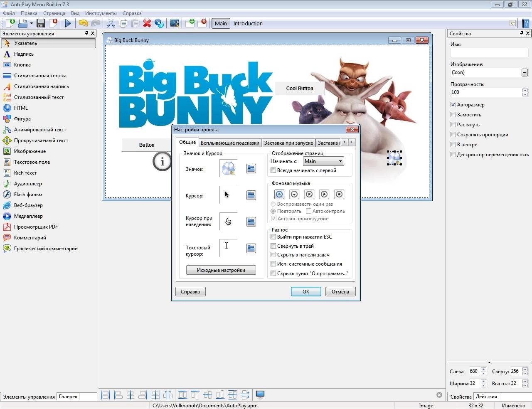Uncheck Авторазмер in properties panel
The height and width of the screenshot is (409, 532).
(453, 105)
